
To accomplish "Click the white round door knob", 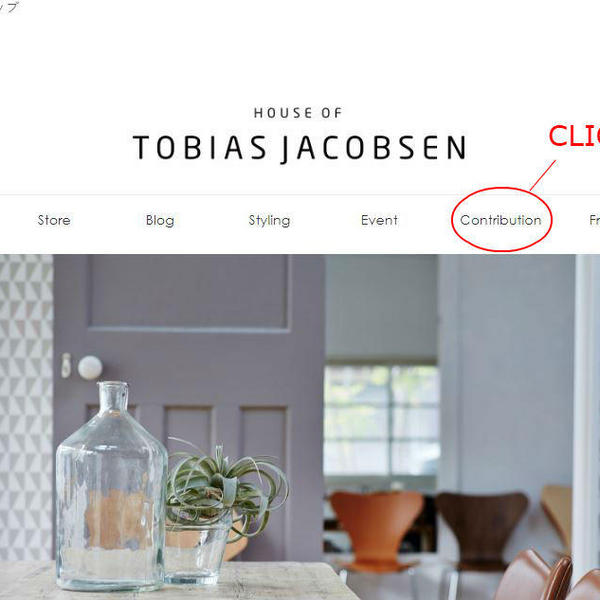I will [x=90, y=367].
